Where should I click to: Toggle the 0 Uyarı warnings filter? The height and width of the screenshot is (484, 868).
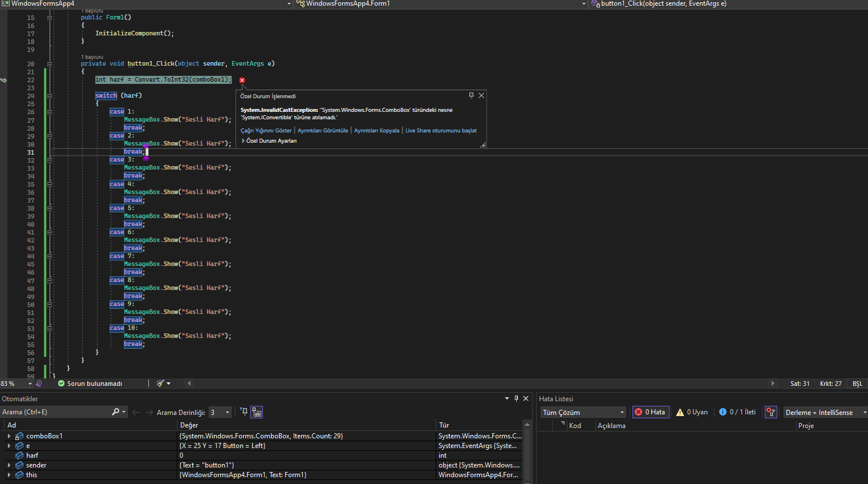[692, 412]
